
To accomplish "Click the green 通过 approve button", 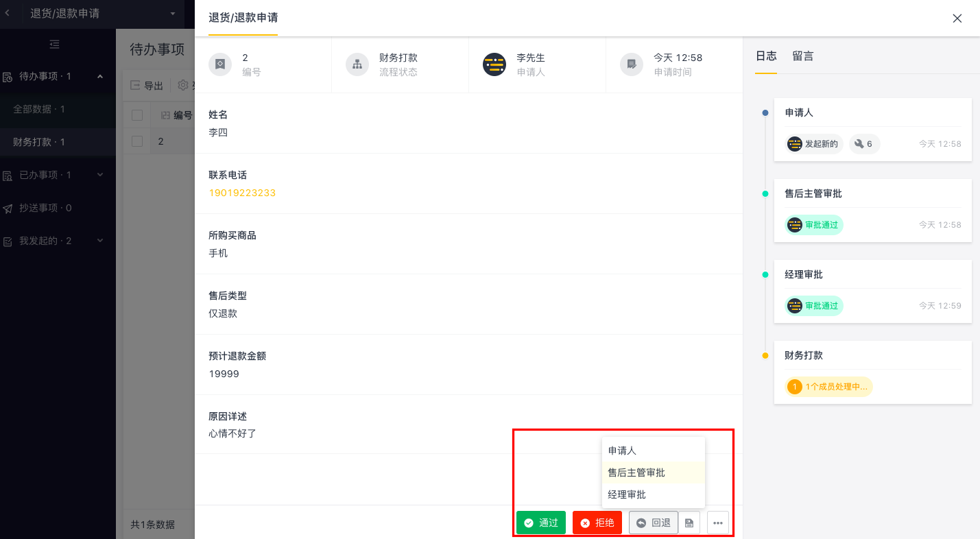I will 541,523.
